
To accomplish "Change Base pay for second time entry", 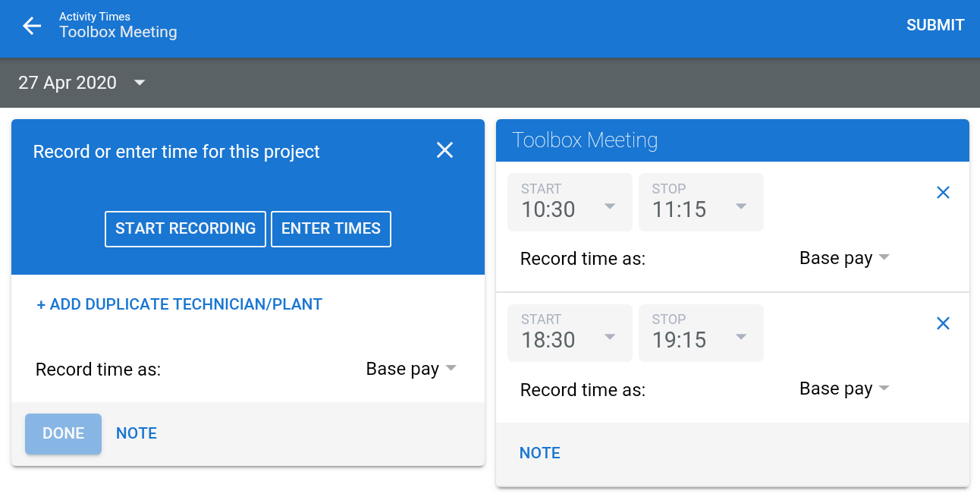I will tap(843, 389).
